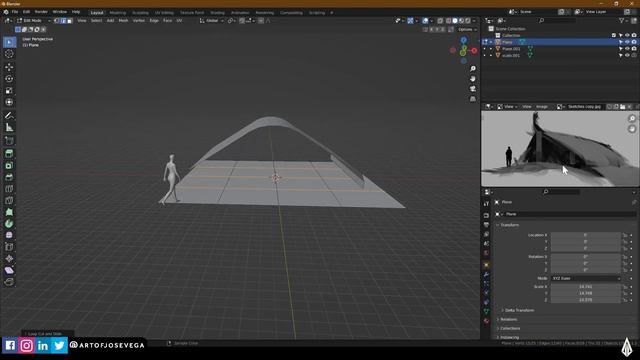
Task: Select the Spin tool
Action: [x=9, y=224]
